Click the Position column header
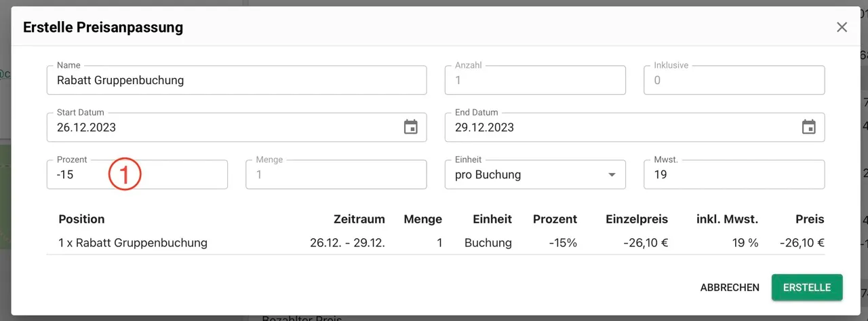Viewport: 868px width, 321px height. [x=81, y=219]
